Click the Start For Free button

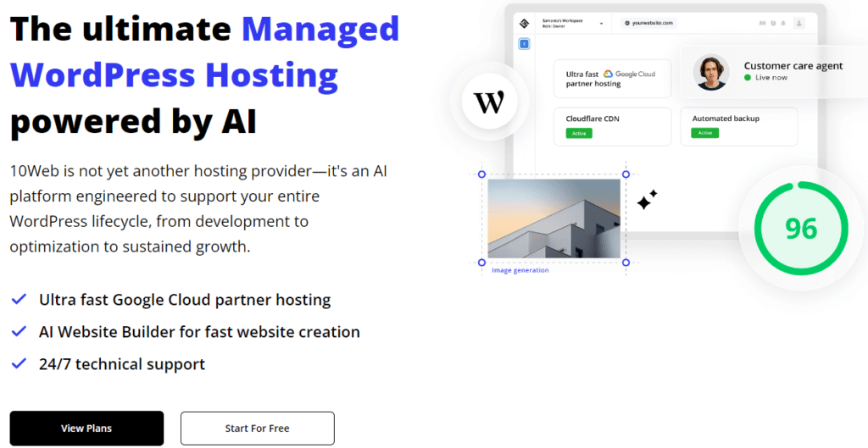(258, 428)
